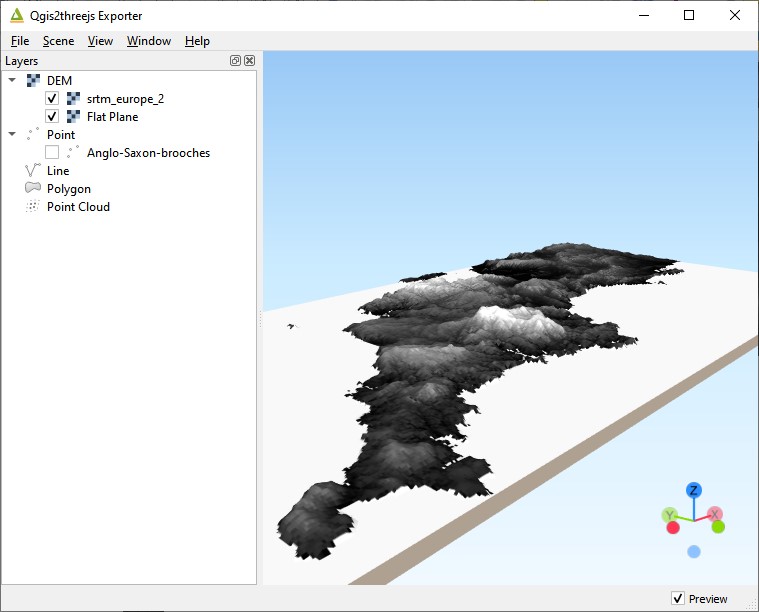Close the Qgis2threejs Exporter window

coord(735,15)
